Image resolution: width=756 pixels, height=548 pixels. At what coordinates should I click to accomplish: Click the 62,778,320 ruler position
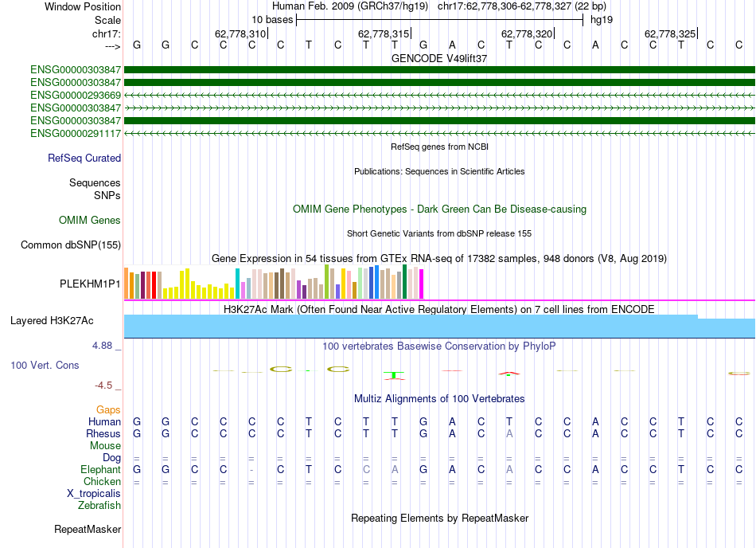(527, 33)
